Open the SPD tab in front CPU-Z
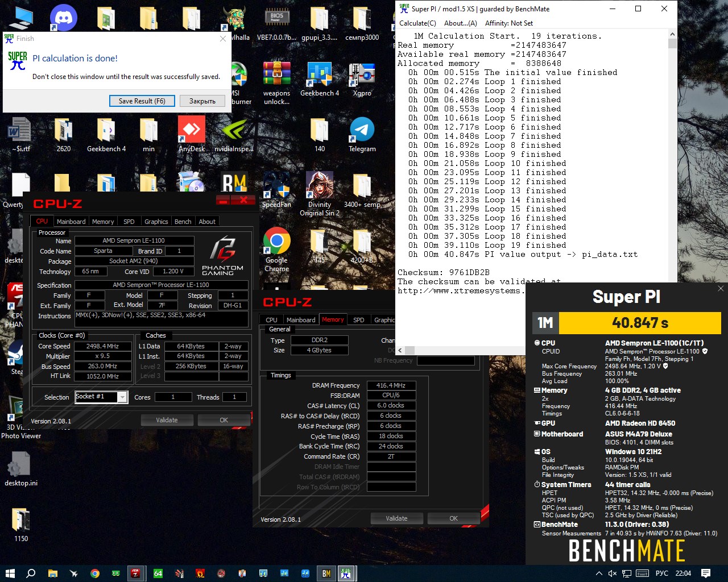 [x=129, y=222]
